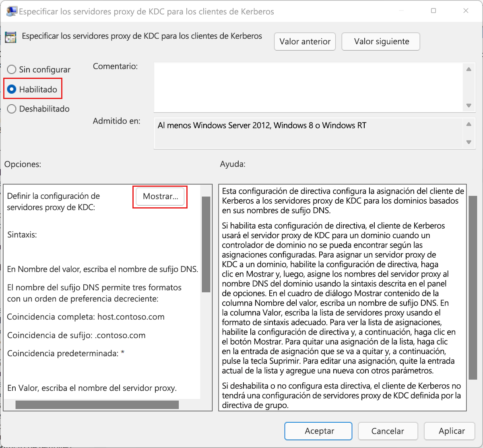483x448 pixels.
Task: Click the Ayuda panel vertical scrollbar thumb
Action: click(473, 287)
